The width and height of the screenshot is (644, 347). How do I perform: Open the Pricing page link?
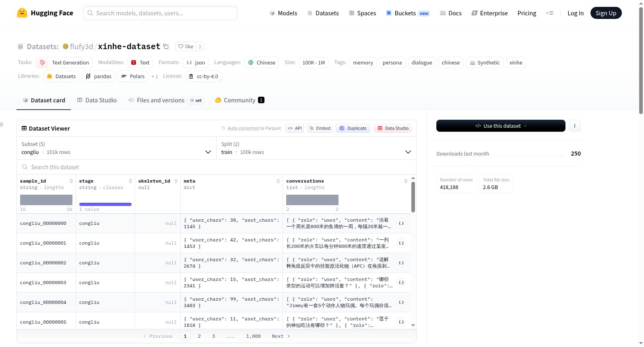point(527,13)
